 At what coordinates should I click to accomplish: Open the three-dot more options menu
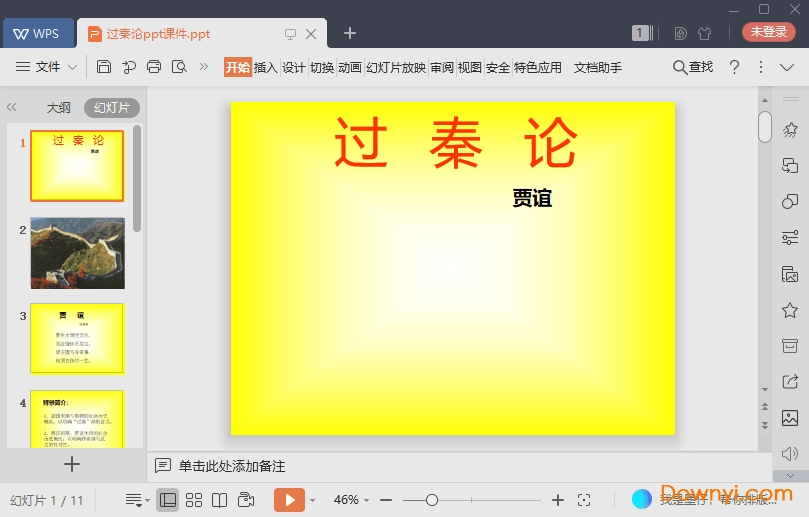(761, 67)
